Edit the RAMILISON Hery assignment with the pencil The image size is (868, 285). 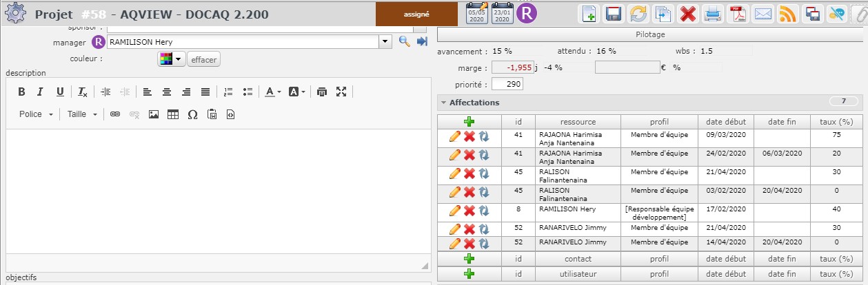point(454,210)
